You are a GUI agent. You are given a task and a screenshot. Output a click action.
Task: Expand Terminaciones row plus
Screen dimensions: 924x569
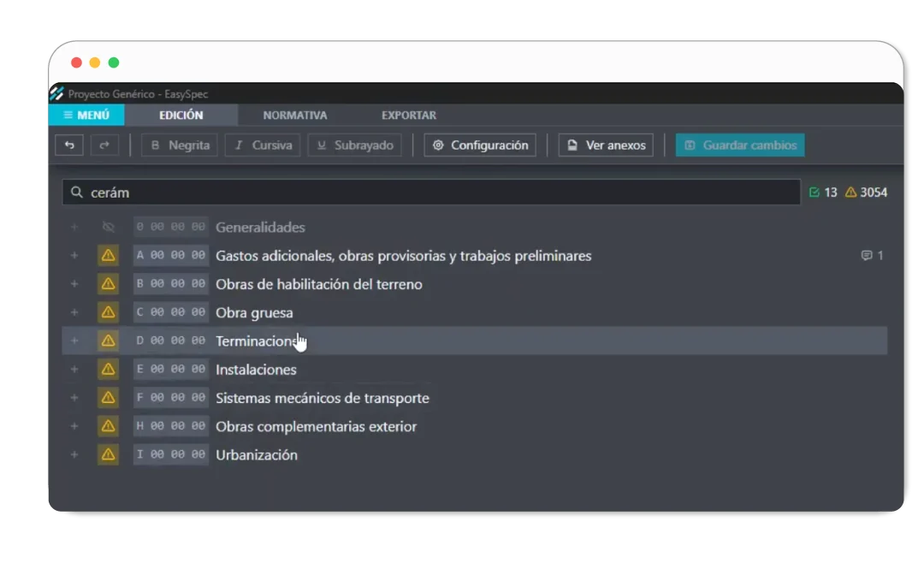pos(74,341)
